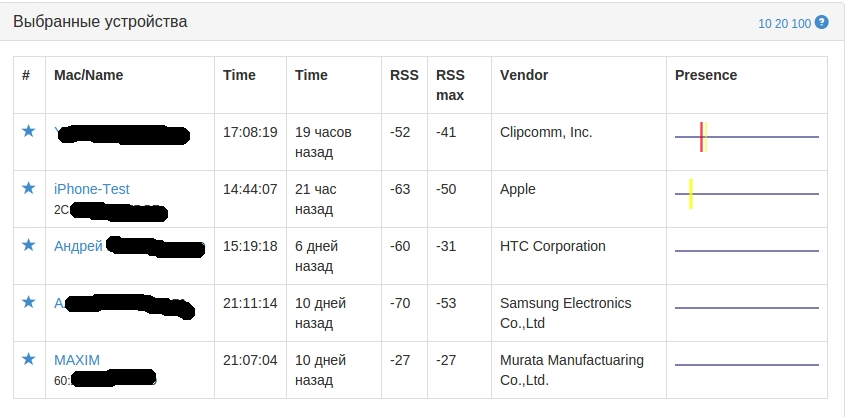This screenshot has height=417, width=845.
Task: Click the Presence column header
Action: [706, 75]
